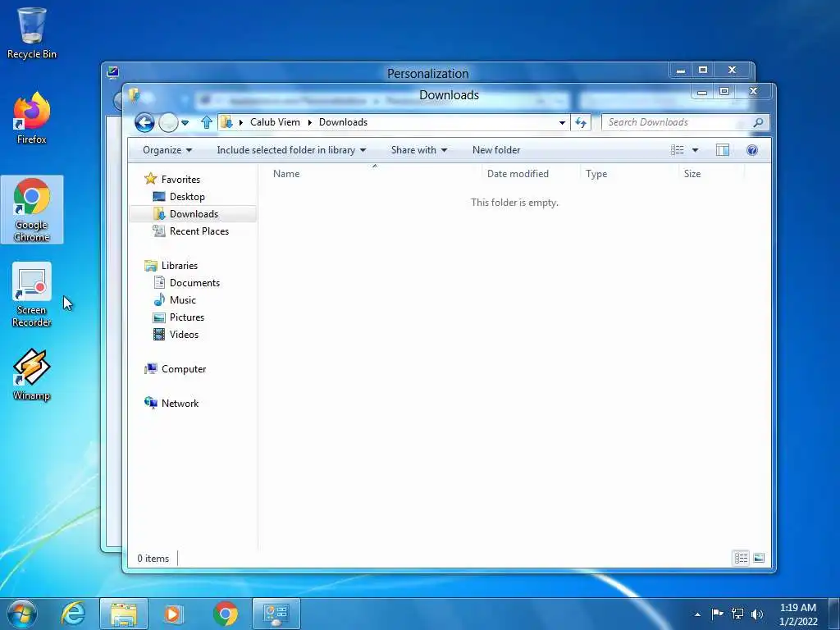Open the Share with menu
The image size is (840, 630).
point(419,150)
